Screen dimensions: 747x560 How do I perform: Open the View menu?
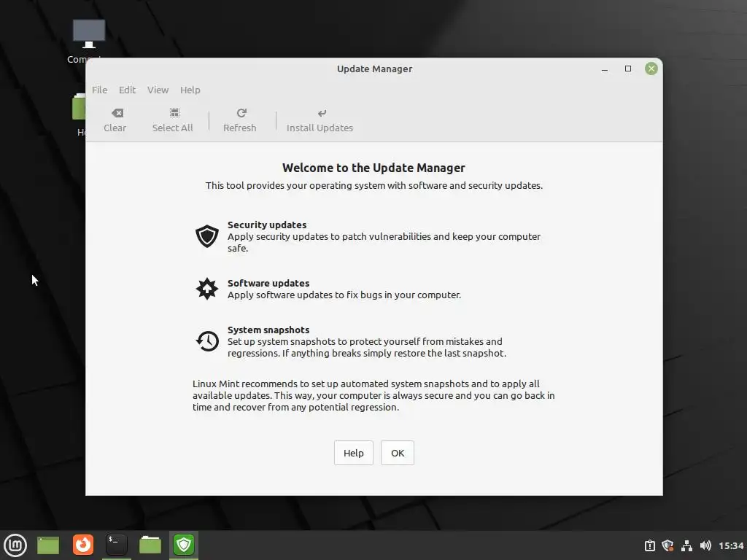point(158,90)
